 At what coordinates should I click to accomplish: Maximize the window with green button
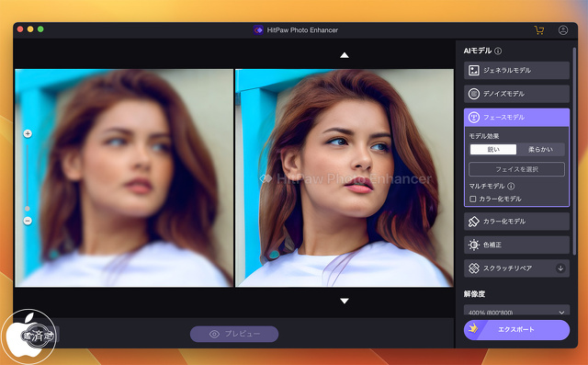40,29
